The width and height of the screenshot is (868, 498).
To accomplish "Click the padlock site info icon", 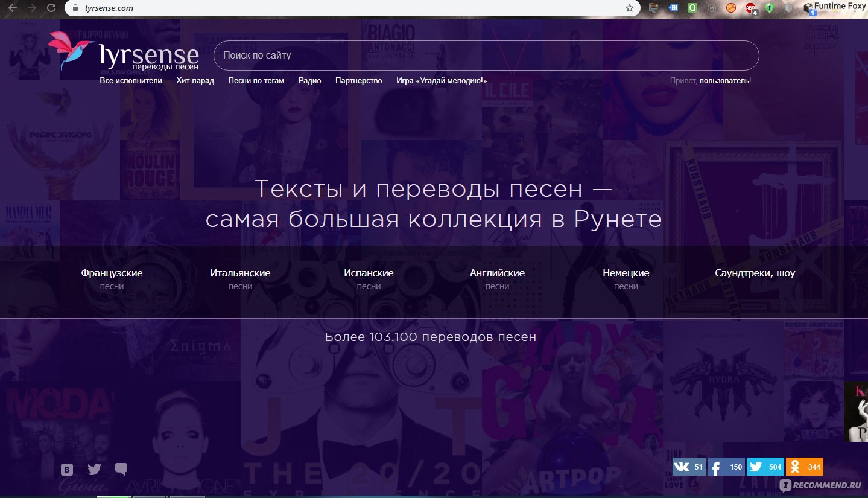I will click(x=75, y=8).
